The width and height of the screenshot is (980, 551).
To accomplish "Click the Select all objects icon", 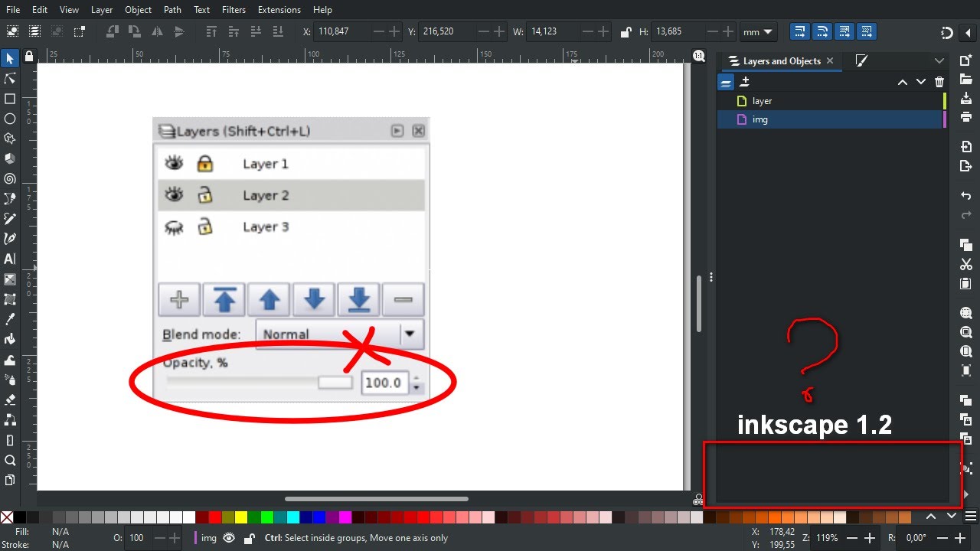I will point(12,31).
